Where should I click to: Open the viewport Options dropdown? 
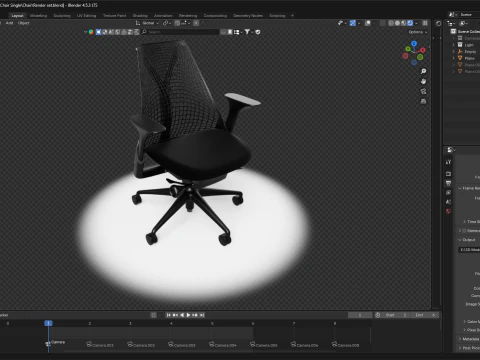[418, 32]
